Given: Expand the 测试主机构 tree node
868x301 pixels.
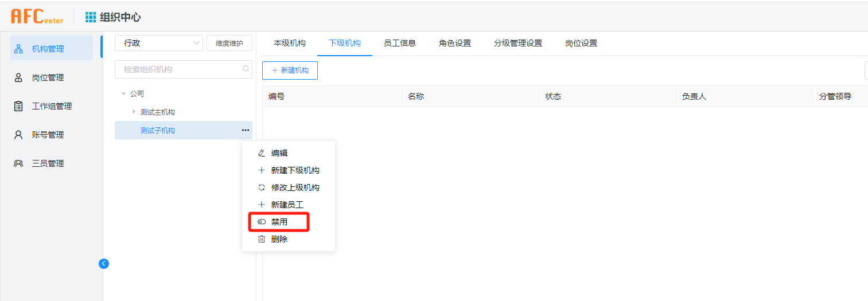Looking at the screenshot, I should (x=134, y=112).
